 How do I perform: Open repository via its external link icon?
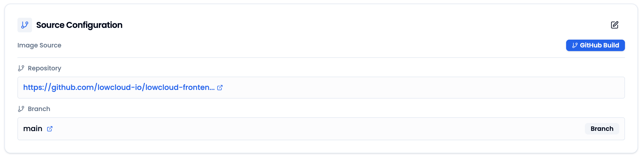pos(220,88)
